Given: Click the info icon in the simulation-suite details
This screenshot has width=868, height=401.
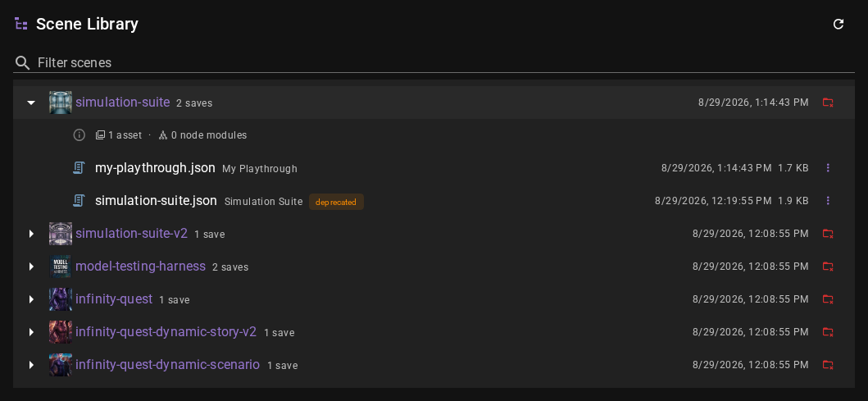Looking at the screenshot, I should 80,135.
